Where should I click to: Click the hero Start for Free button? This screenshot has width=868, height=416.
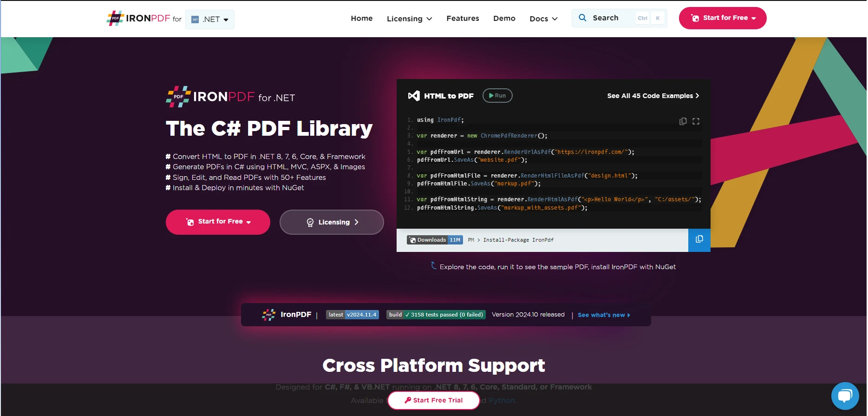coord(218,222)
